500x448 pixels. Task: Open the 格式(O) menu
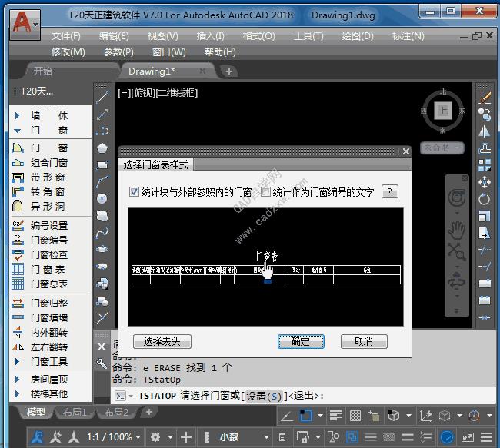tap(259, 36)
